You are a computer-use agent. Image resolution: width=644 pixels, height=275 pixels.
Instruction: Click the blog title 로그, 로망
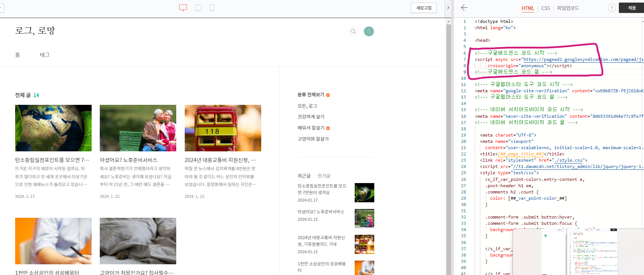(x=35, y=31)
